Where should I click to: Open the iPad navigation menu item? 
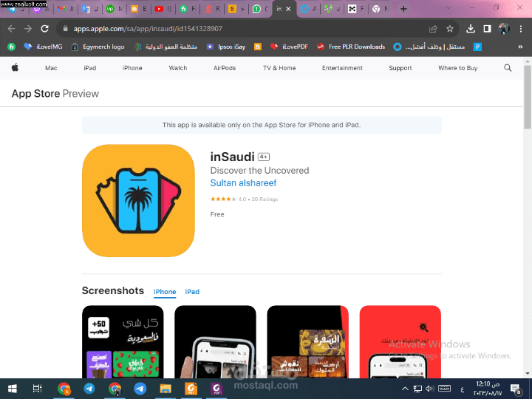pos(90,68)
